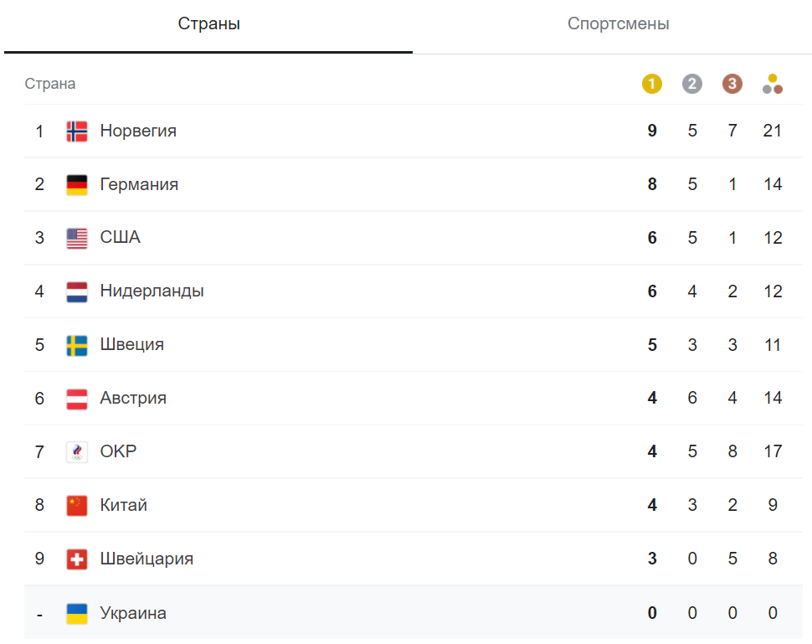Image resolution: width=812 pixels, height=644 pixels.
Task: Click the China flag icon
Action: pyautogui.click(x=77, y=506)
